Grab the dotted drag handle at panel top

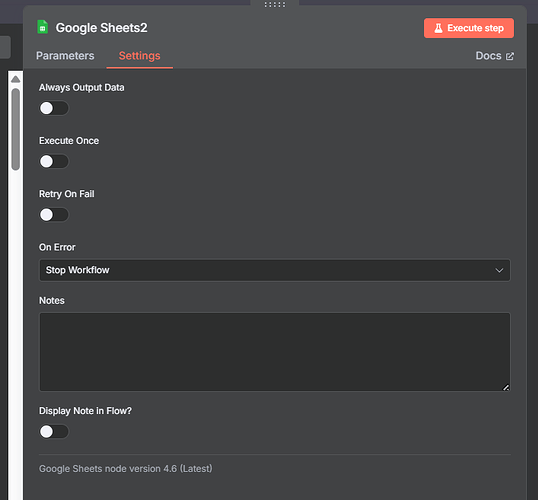pos(274,4)
